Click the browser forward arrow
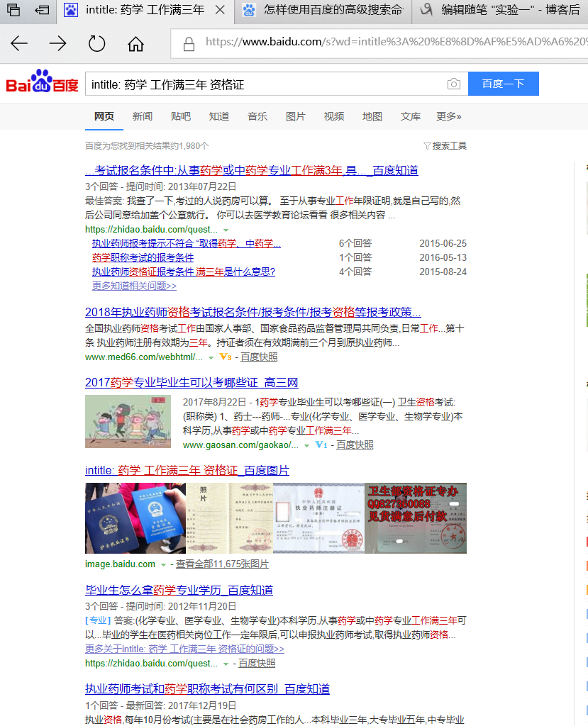Viewport: 588px width, 726px height. tap(58, 43)
